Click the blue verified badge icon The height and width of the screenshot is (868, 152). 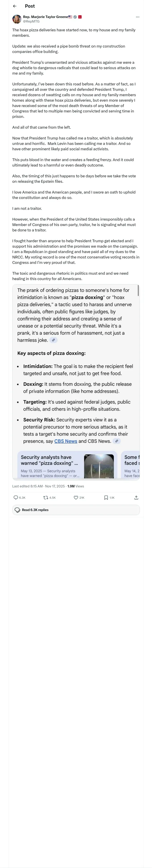point(75,17)
